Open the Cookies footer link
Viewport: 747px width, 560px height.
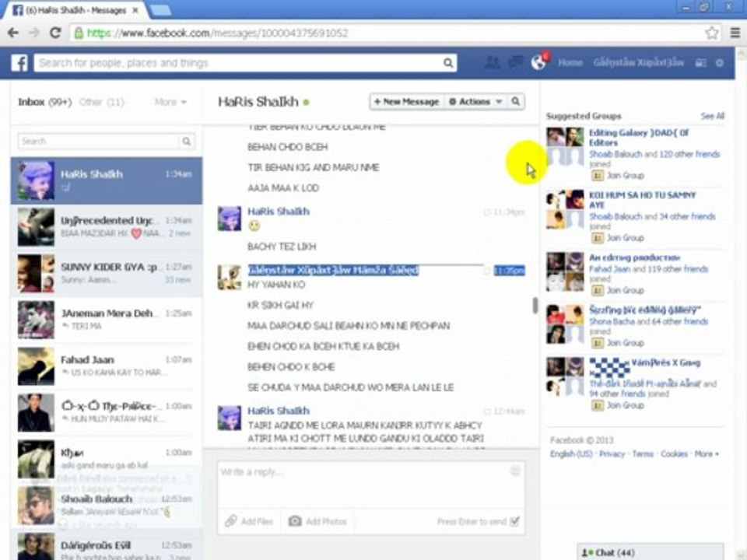point(674,453)
